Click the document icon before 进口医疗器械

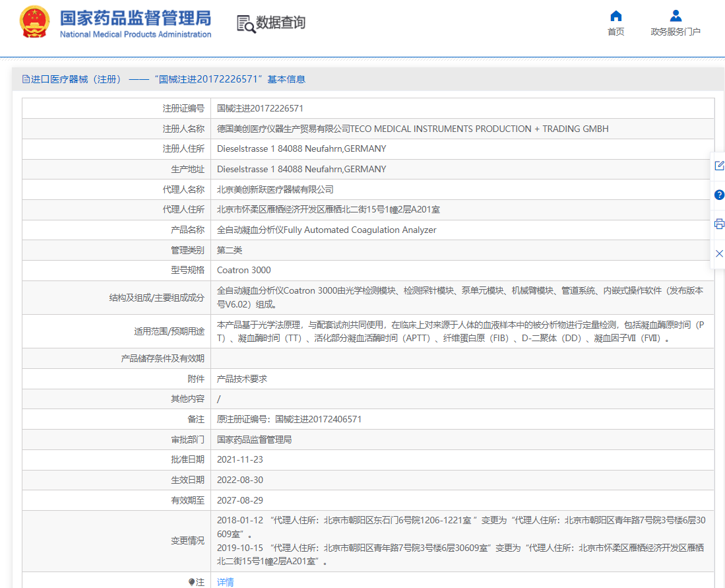pyautogui.click(x=26, y=79)
